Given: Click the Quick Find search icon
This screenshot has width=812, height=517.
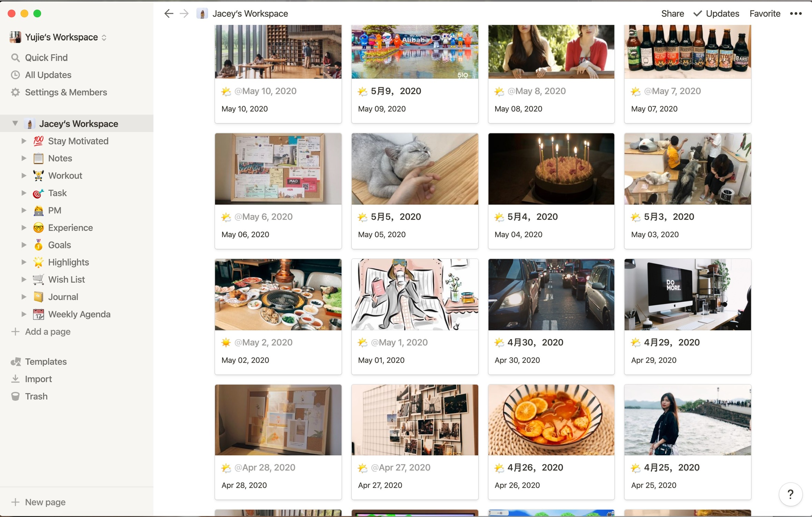Looking at the screenshot, I should pos(15,58).
